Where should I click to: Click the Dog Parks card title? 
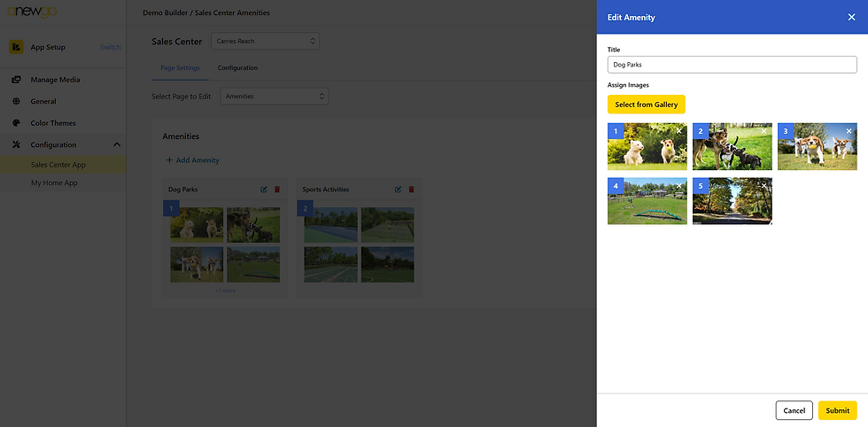point(183,190)
